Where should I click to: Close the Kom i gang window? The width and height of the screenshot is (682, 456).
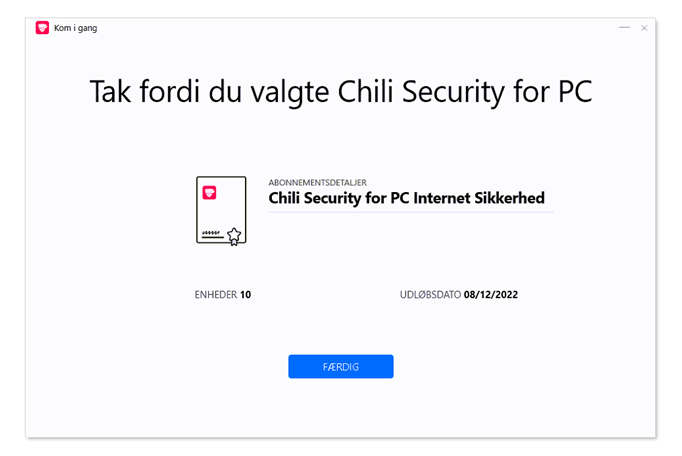pos(644,28)
